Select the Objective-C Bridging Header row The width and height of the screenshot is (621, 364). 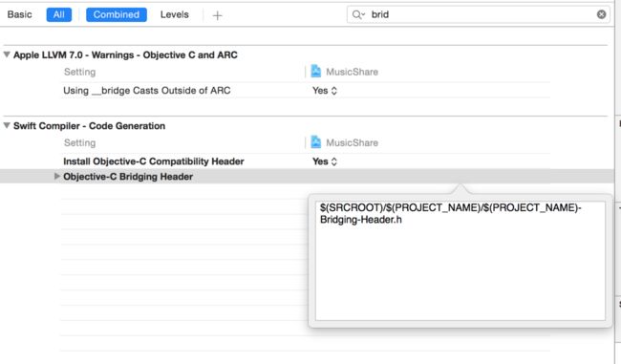[307, 176]
